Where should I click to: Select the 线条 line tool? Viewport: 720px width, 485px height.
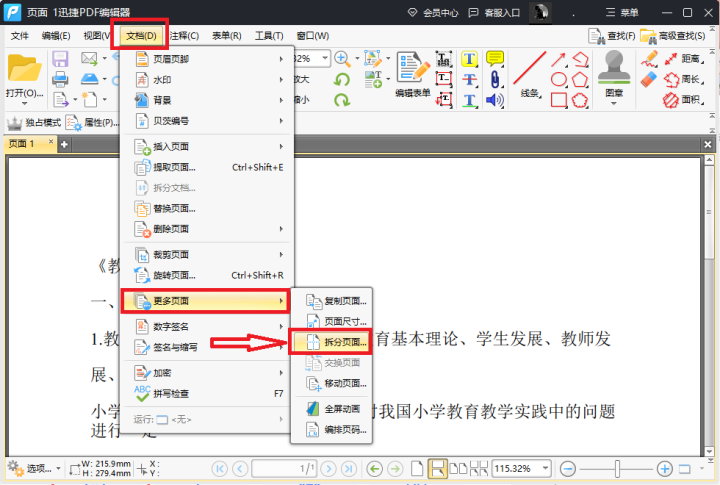(x=530, y=74)
